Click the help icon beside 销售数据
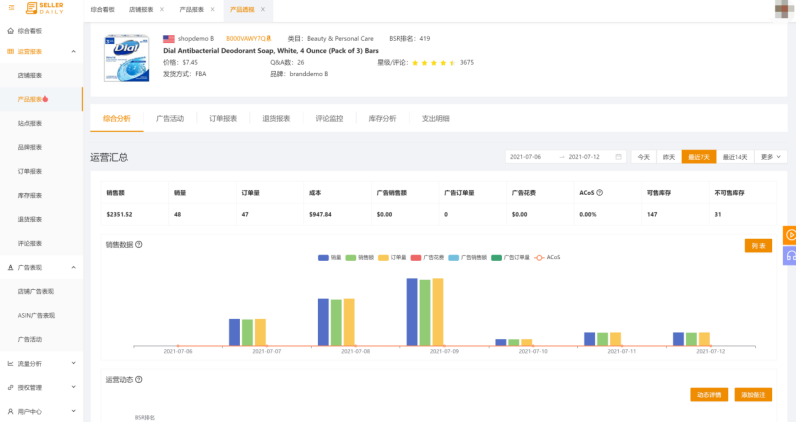 pos(138,244)
